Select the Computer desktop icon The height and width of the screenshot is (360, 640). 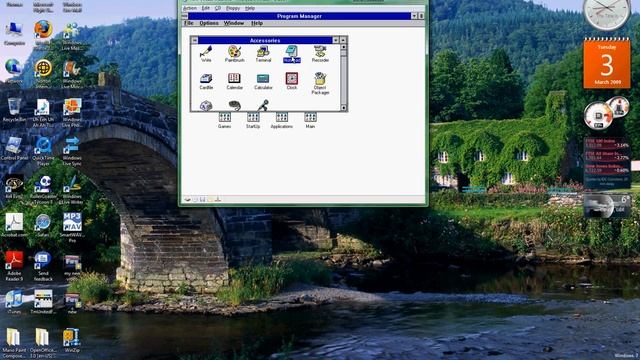[x=14, y=34]
